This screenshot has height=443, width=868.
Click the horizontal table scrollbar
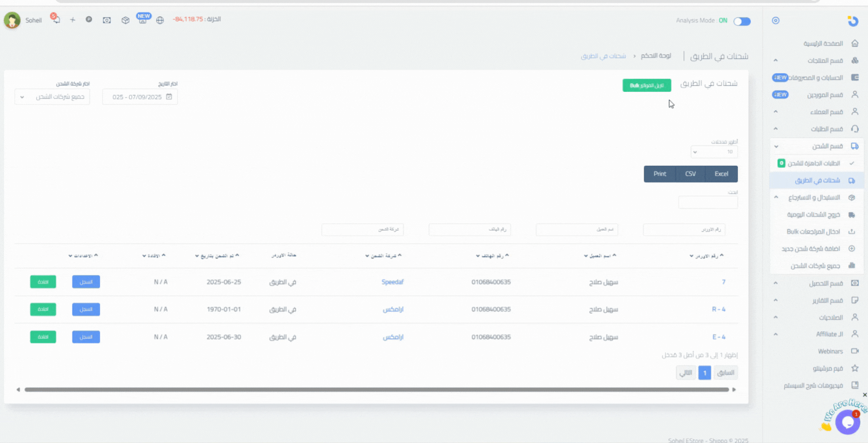point(376,390)
